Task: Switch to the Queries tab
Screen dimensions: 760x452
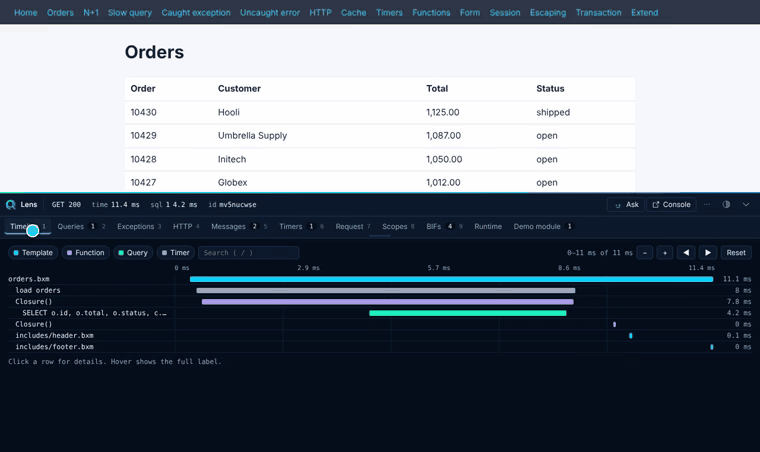Action: 81,226
